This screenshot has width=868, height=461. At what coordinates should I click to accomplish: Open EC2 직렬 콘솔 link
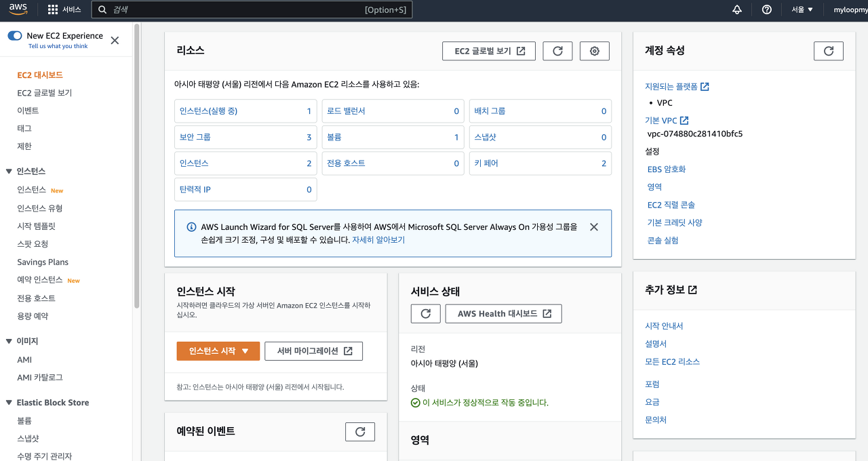671,205
